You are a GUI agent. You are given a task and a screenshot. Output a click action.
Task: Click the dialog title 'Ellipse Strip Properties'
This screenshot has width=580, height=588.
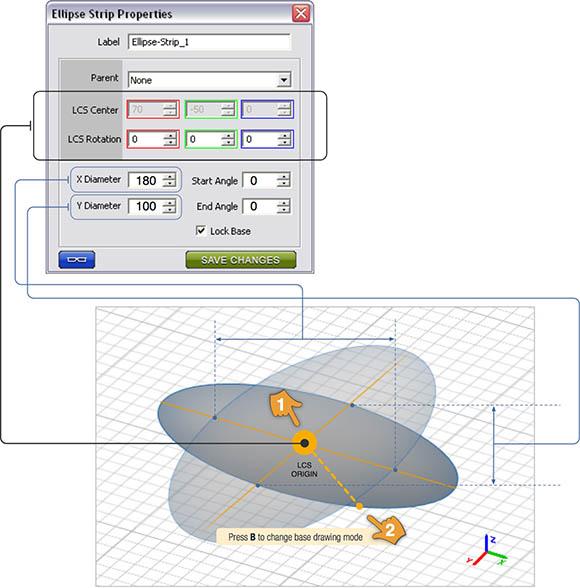click(x=112, y=14)
